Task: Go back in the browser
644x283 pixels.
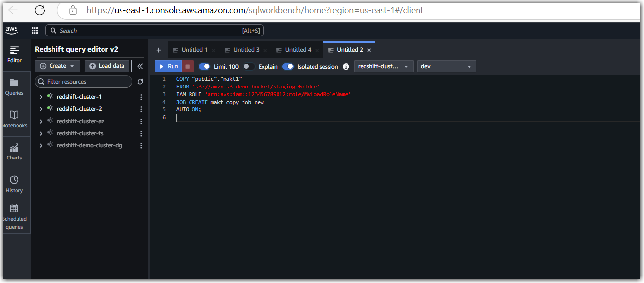Action: tap(13, 10)
